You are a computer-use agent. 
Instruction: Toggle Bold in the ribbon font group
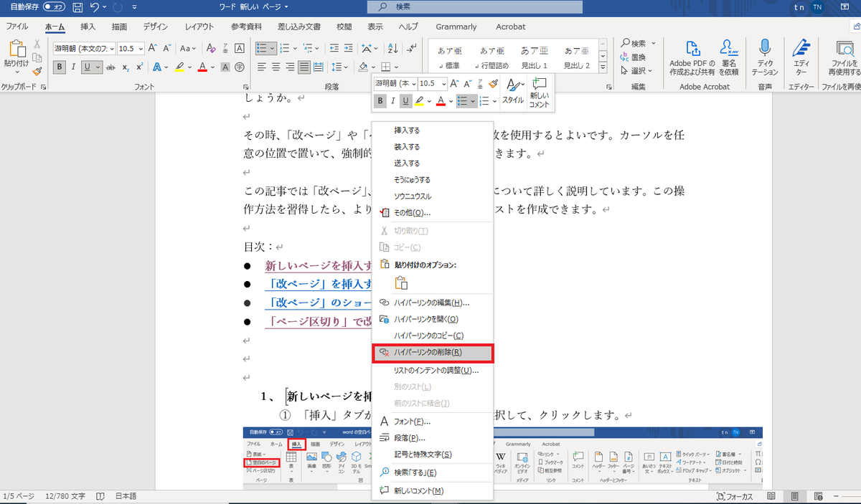click(x=60, y=67)
